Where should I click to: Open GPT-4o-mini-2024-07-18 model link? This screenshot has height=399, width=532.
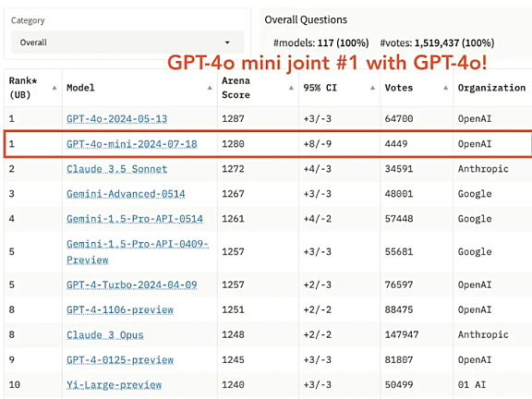[x=132, y=144]
